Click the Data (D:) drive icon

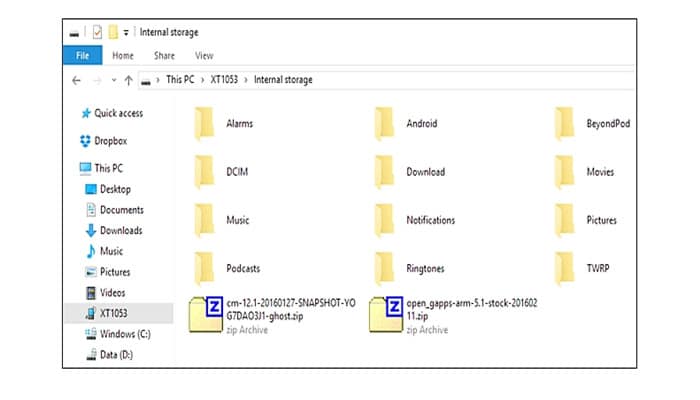[91, 355]
